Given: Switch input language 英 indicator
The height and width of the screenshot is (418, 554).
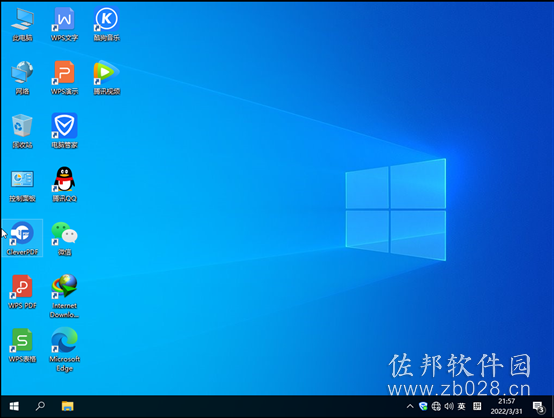Looking at the screenshot, I should [461, 406].
